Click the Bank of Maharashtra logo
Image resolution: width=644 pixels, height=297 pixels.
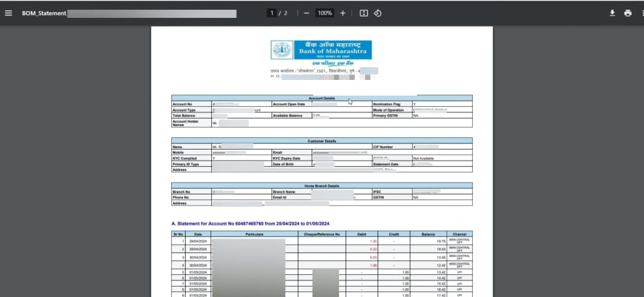coord(321,50)
